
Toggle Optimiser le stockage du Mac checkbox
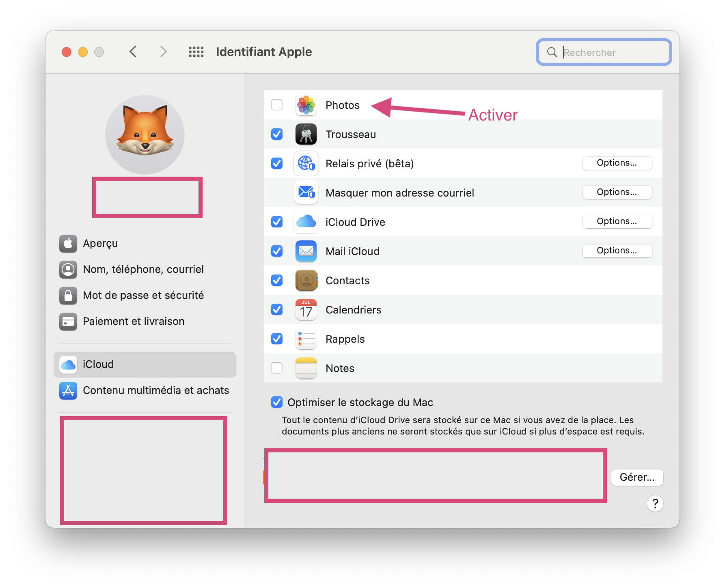[x=277, y=402]
